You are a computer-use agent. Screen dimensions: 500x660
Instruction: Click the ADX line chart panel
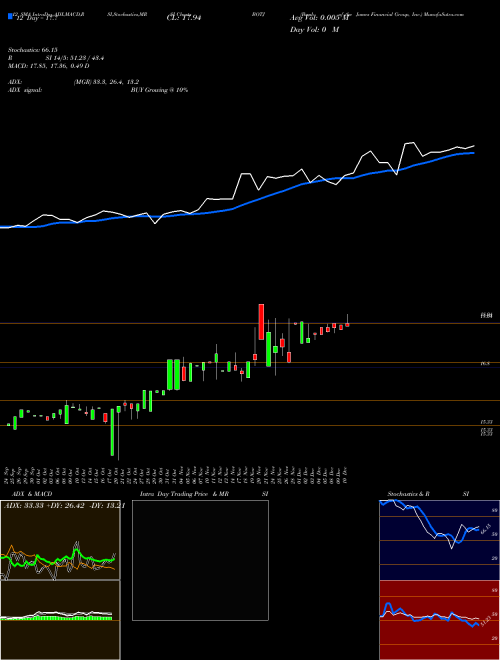pos(60,540)
